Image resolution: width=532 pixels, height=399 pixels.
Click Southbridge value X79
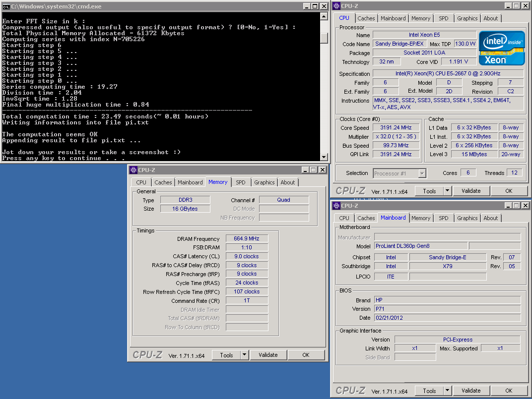(448, 266)
